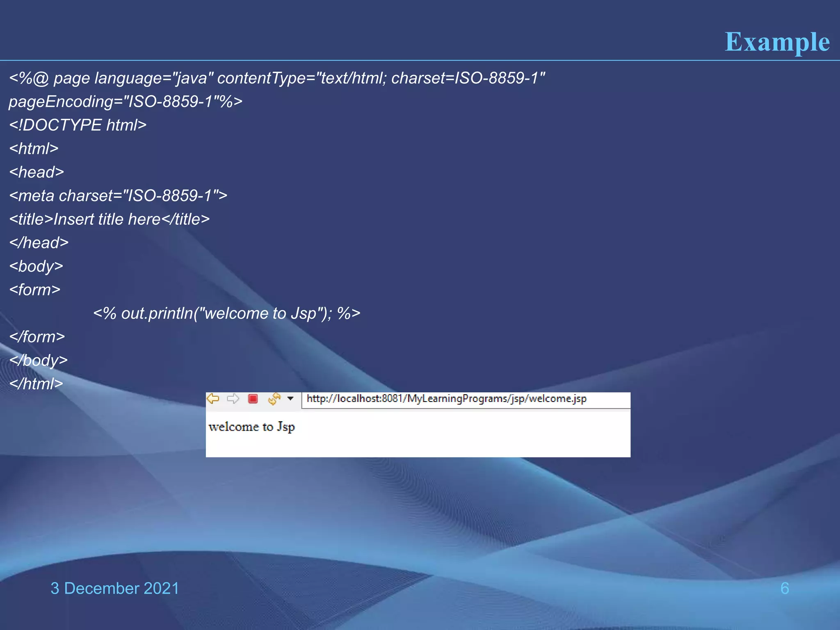840x630 pixels.
Task: Click the 'welcome to Jsp' page output
Action: click(251, 427)
